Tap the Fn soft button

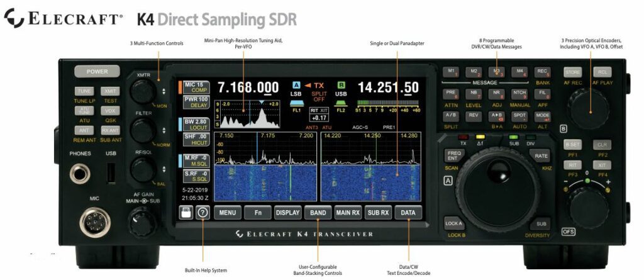tap(257, 213)
